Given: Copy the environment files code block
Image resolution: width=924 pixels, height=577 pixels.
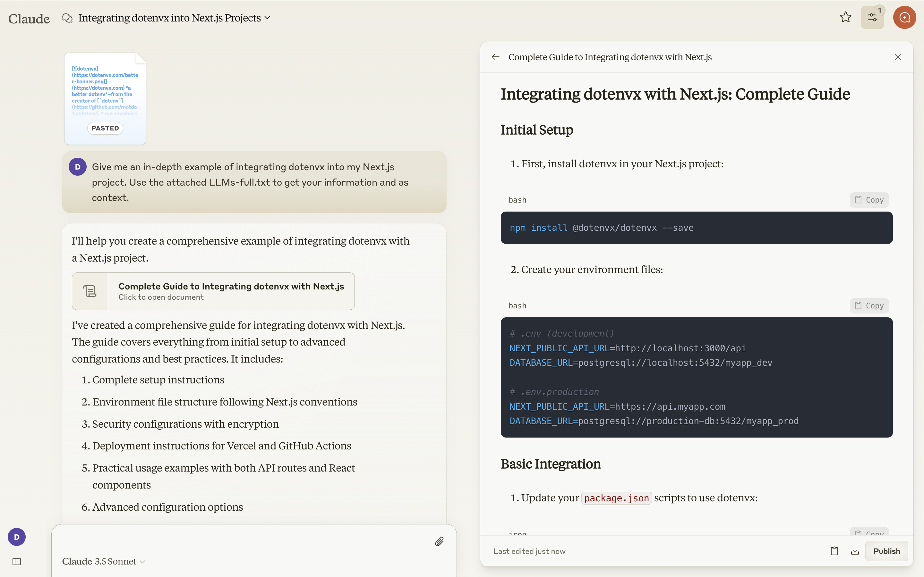Looking at the screenshot, I should pyautogui.click(x=869, y=306).
